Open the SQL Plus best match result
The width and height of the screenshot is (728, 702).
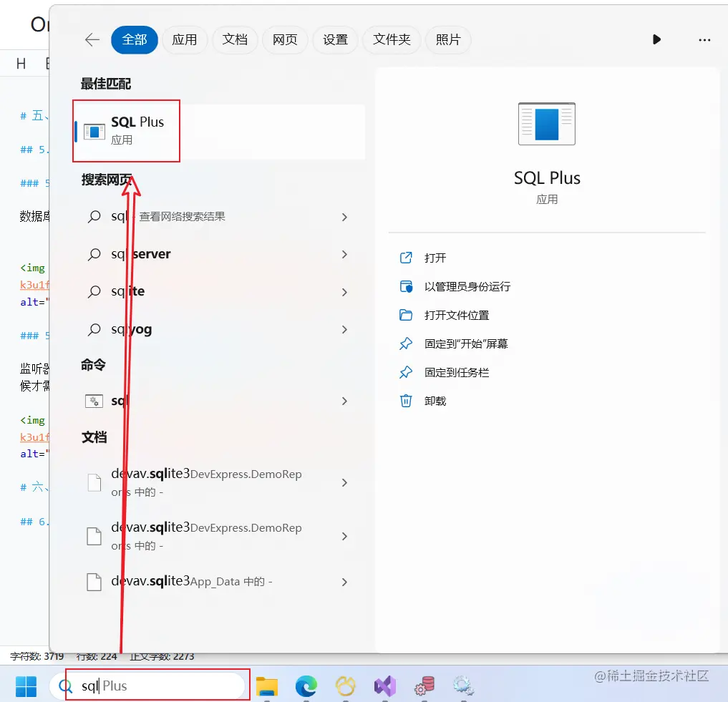tap(220, 132)
